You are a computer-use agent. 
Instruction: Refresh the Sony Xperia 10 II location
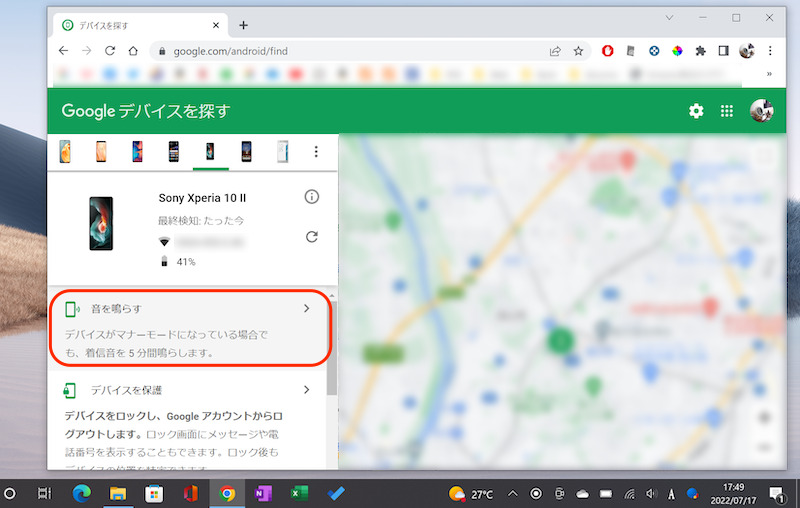click(311, 237)
